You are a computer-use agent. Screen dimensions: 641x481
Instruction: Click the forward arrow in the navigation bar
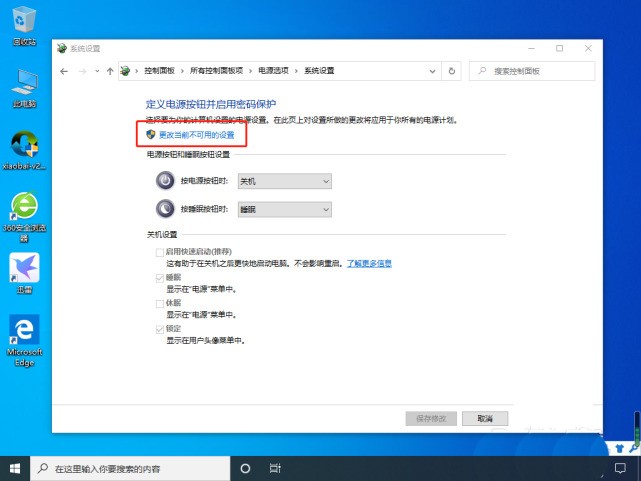tap(82, 72)
